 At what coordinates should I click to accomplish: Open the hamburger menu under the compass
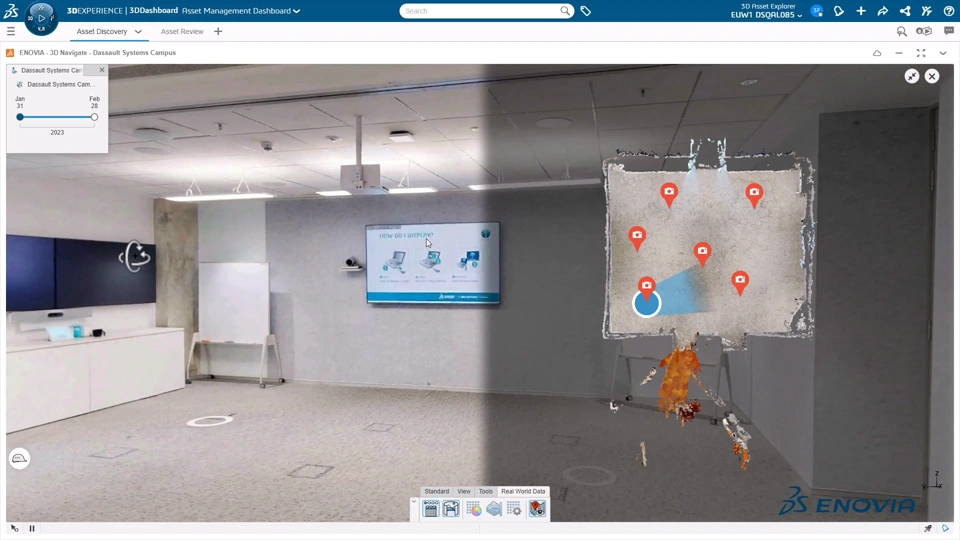(x=11, y=31)
